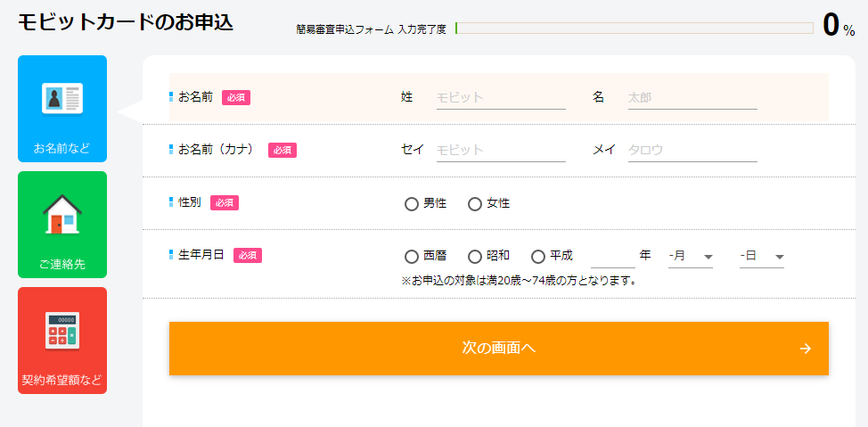Focus the 姓 family name field
This screenshot has height=427, width=868.
pyautogui.click(x=501, y=97)
